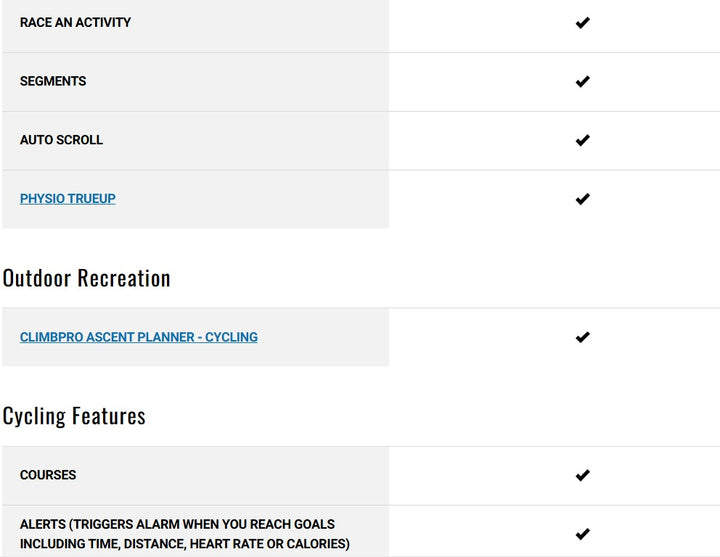Select the Auto Scroll feature label

tap(61, 140)
